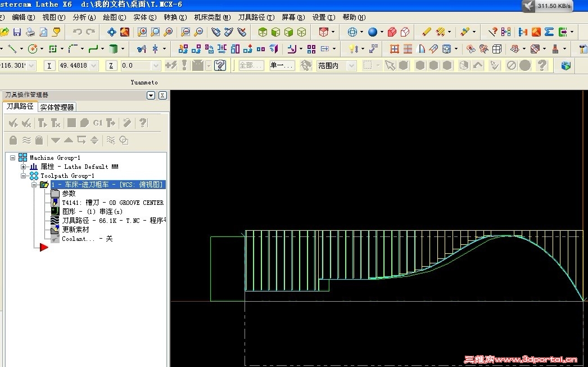
Task: Click the green cylinder solid icon
Action: (x=114, y=49)
